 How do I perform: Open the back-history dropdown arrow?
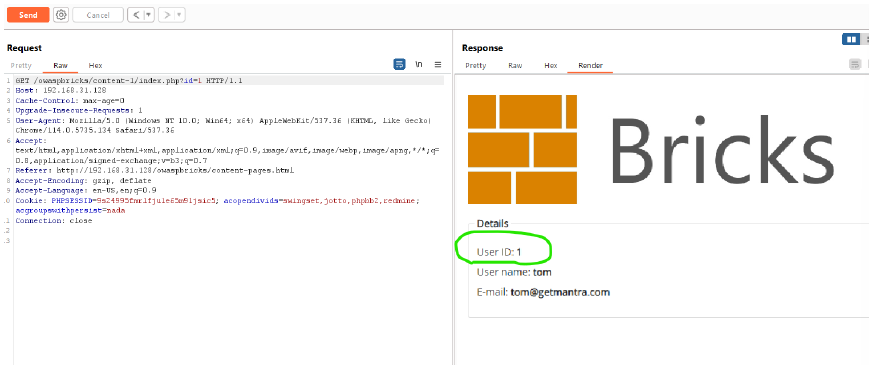point(149,15)
